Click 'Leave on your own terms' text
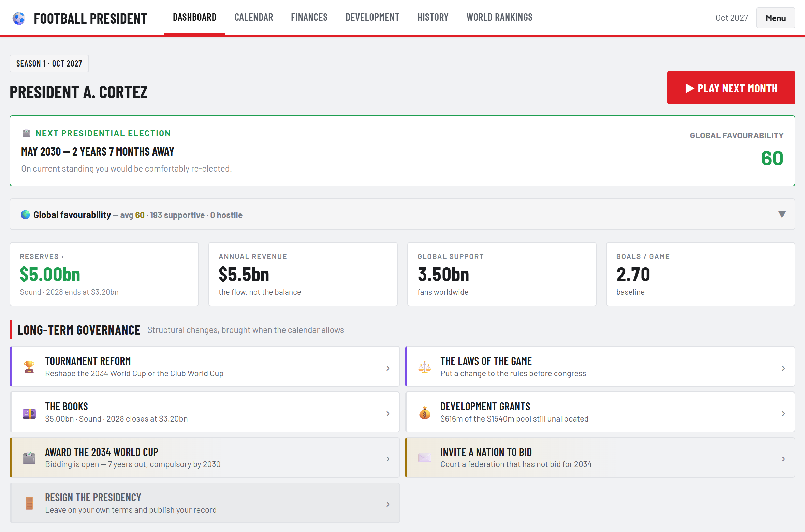Viewport: 805px width, 532px height. [x=131, y=510]
